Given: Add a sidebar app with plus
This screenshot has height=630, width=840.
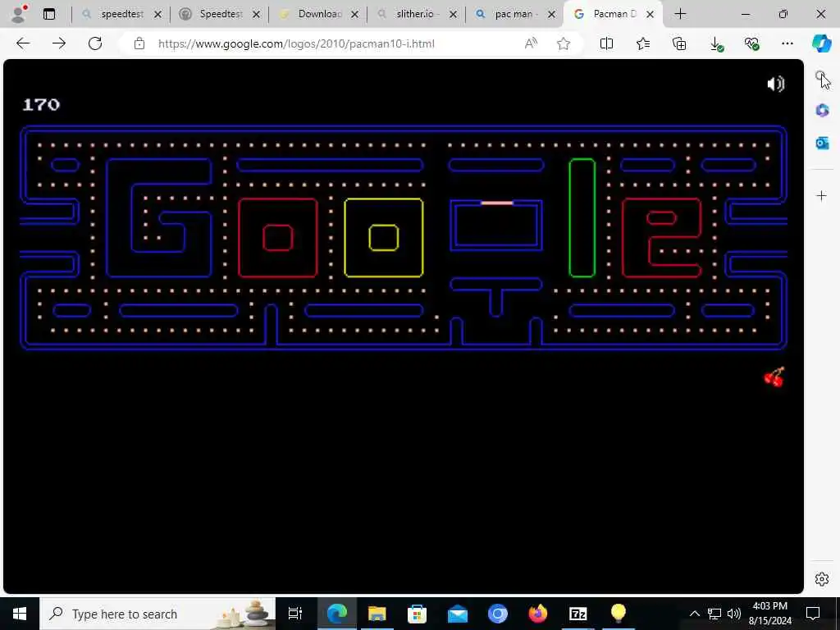Looking at the screenshot, I should pyautogui.click(x=821, y=195).
